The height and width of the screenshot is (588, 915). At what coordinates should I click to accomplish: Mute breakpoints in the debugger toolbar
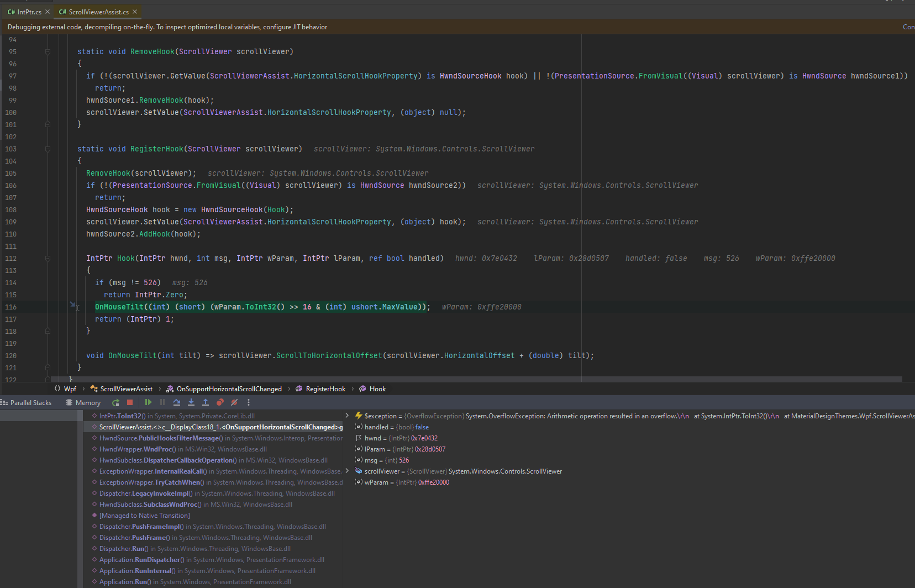coord(234,402)
